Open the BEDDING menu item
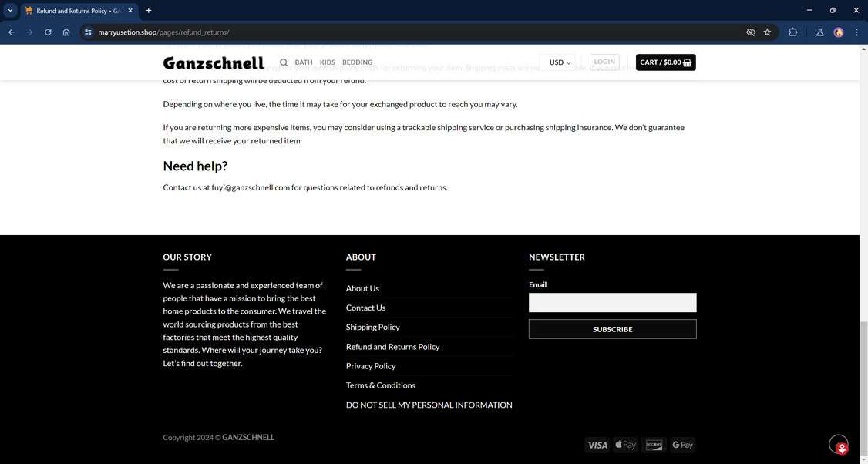The width and height of the screenshot is (868, 464). [357, 62]
